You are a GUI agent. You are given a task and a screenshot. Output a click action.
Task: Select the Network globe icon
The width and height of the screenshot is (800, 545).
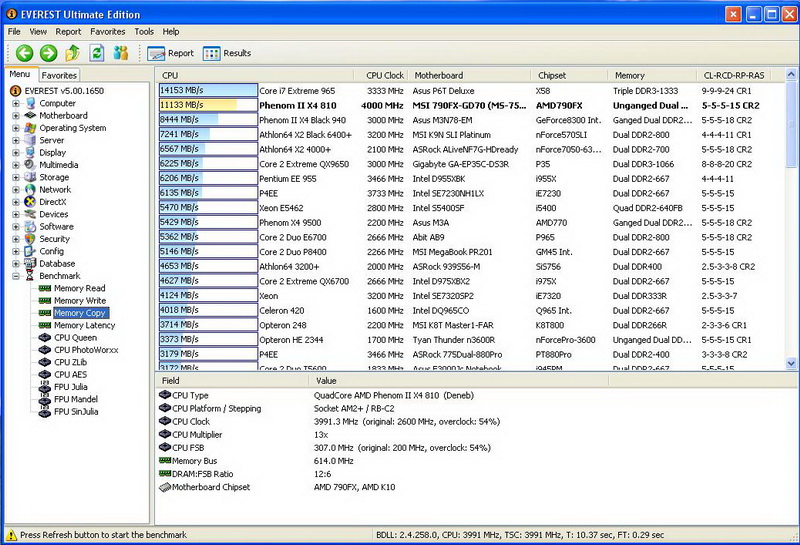point(31,189)
